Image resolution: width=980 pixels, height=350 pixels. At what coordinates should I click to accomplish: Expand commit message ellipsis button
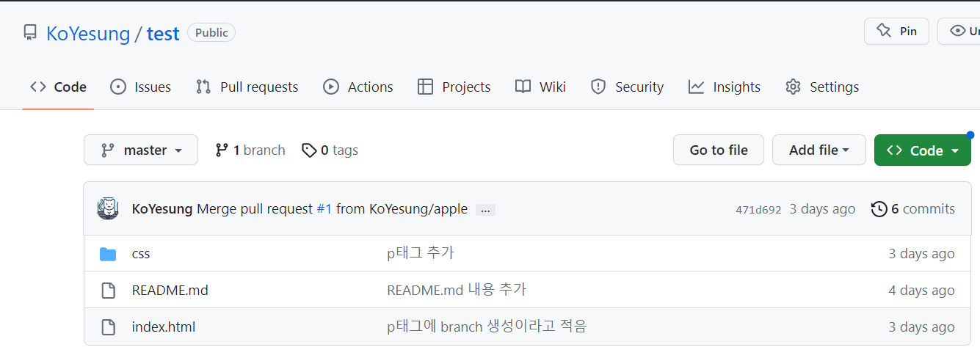pos(485,210)
